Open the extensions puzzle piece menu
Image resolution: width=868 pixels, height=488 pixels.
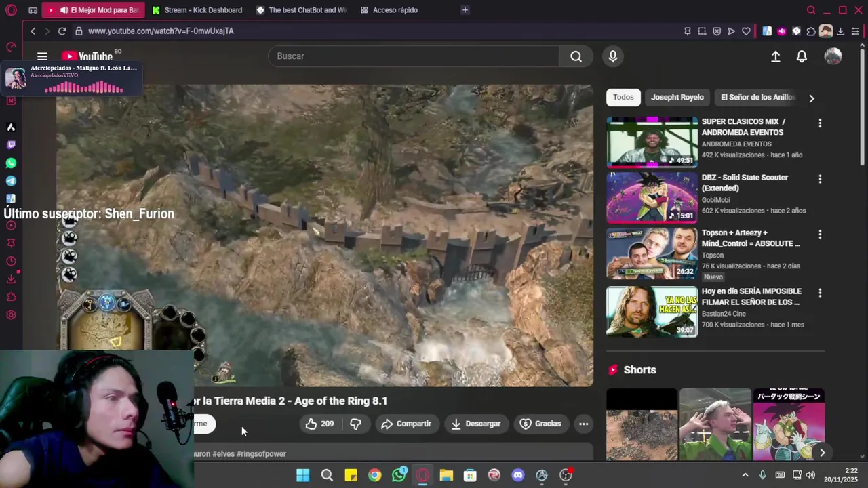[811, 31]
